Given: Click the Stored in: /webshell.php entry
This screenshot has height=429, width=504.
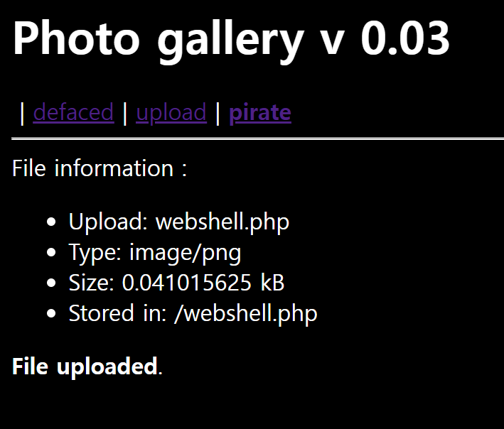Looking at the screenshot, I should (193, 313).
